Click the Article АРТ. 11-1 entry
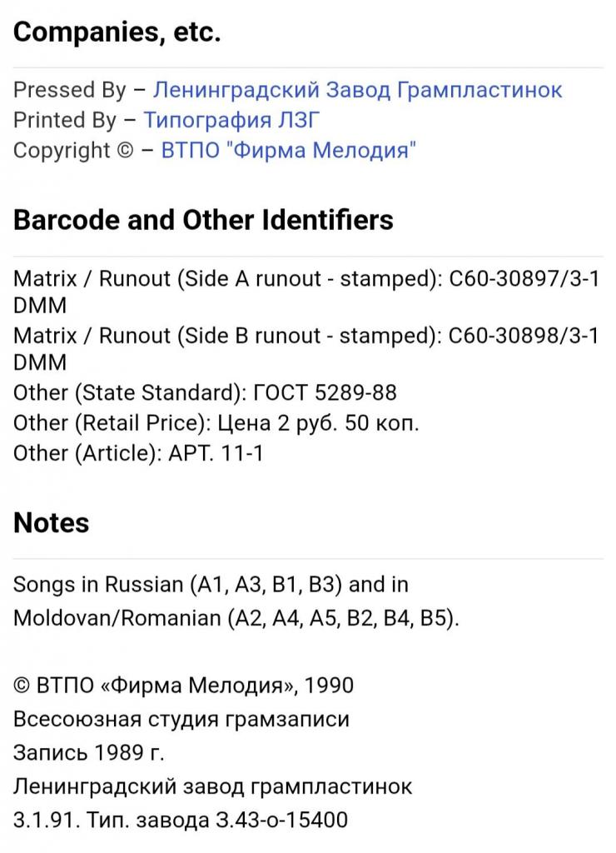The height and width of the screenshot is (853, 616). [x=138, y=452]
